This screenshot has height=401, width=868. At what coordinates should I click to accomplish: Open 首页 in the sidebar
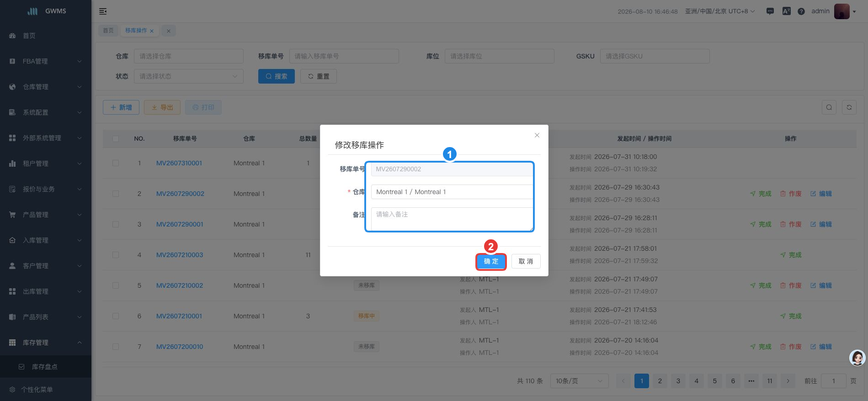[46, 36]
